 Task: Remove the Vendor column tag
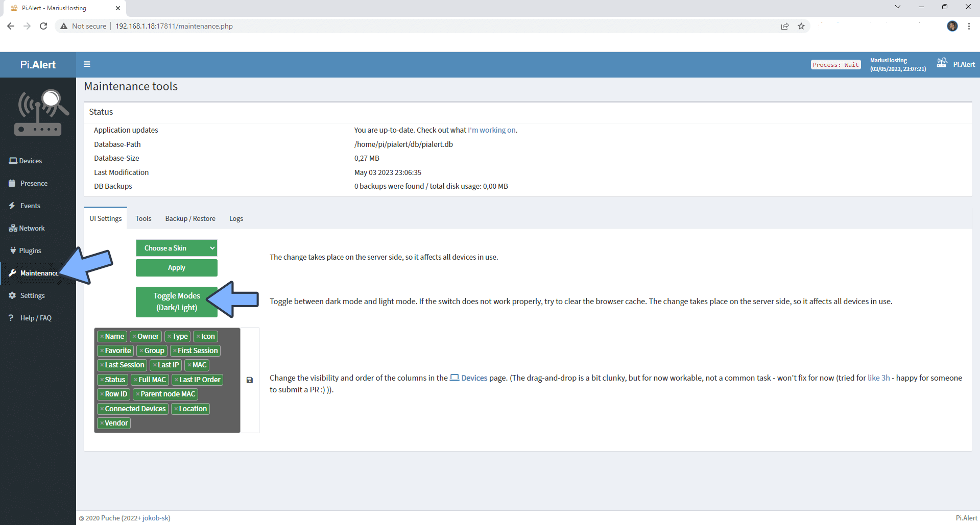tap(102, 423)
